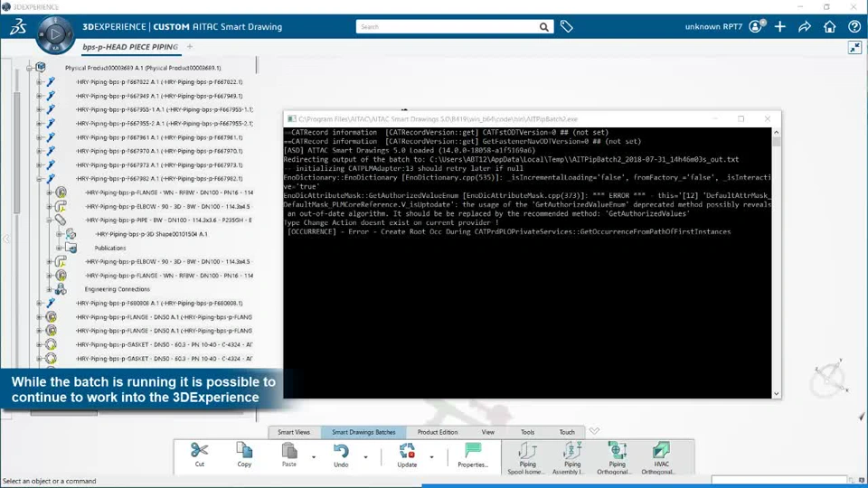
Task: Switch to Smart Views tab
Action: click(294, 432)
